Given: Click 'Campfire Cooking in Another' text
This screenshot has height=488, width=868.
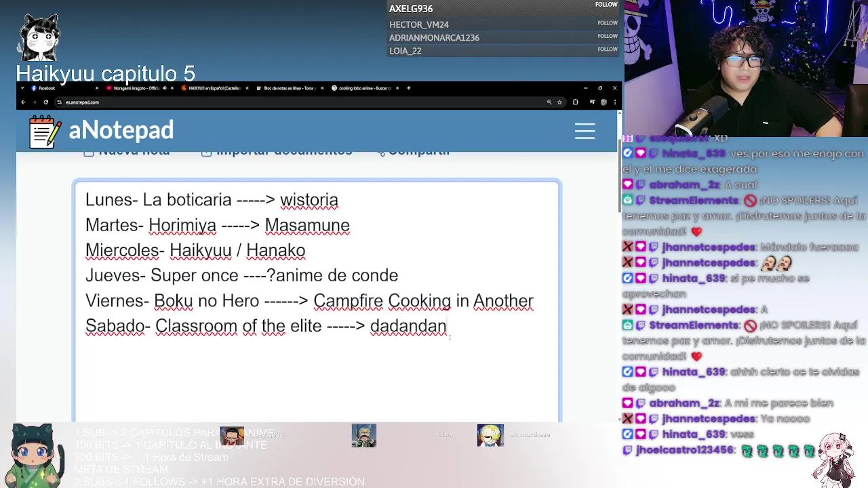Looking at the screenshot, I should pos(424,300).
